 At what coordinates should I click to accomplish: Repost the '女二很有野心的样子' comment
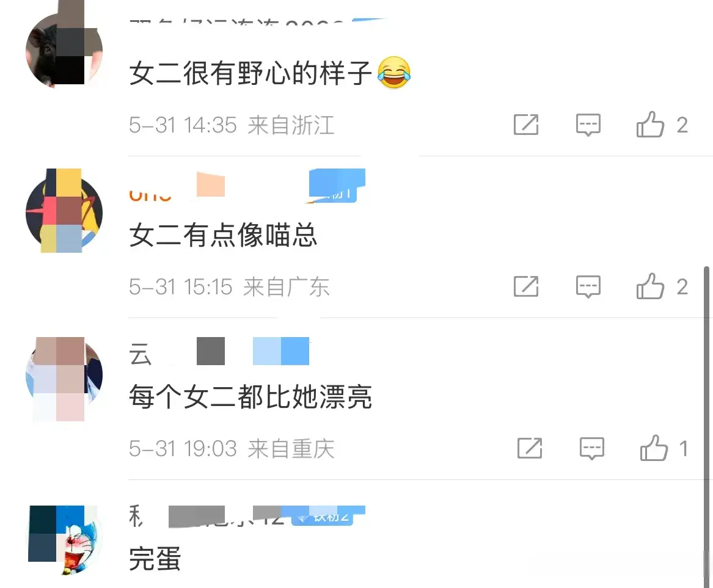(x=526, y=125)
